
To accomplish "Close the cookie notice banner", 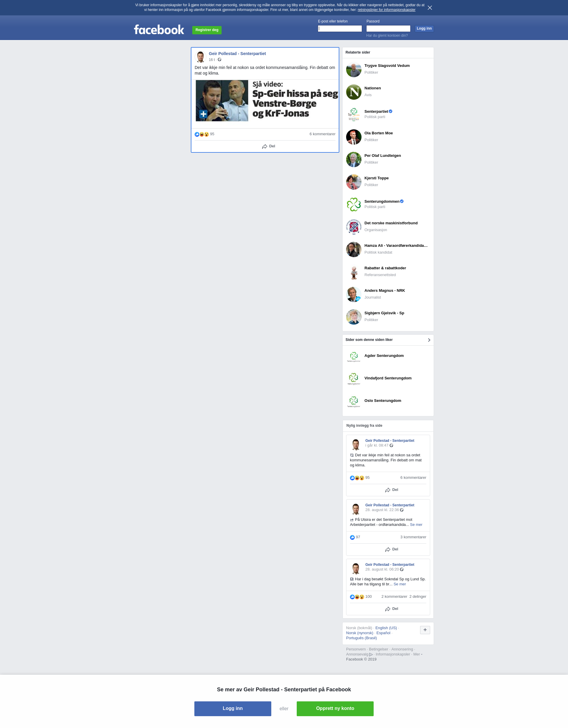I will 430,8.
